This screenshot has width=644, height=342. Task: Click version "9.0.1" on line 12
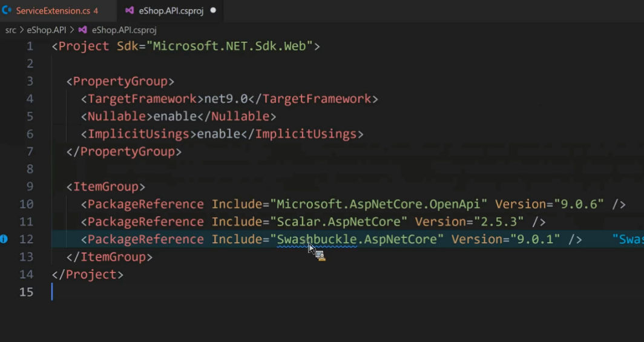click(x=535, y=239)
